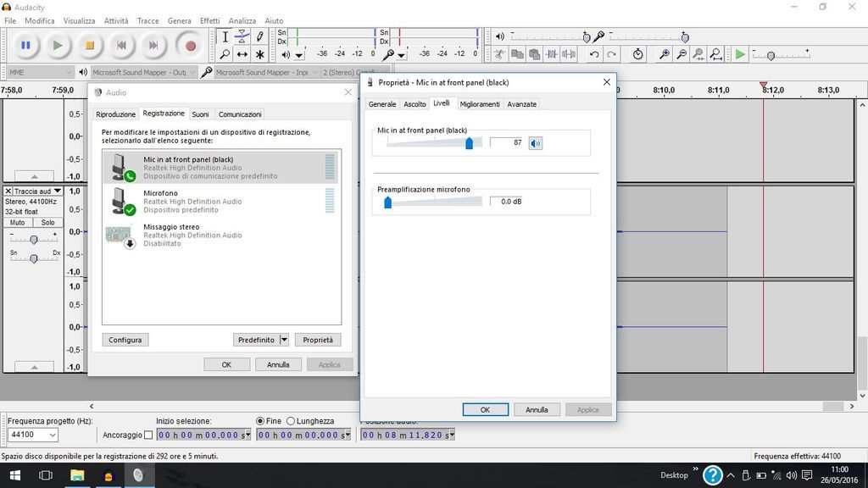Open the MME audio host dropdown
Viewport: 868px width, 488px height.
tap(41, 72)
